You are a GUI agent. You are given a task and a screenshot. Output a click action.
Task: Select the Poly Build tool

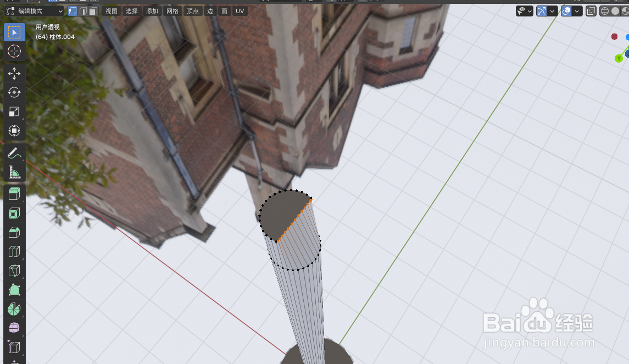(14, 290)
